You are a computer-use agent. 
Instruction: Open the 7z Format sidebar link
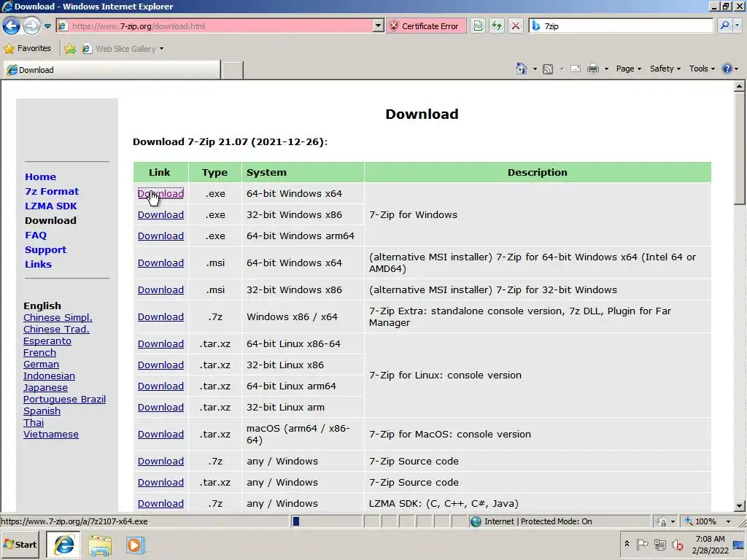click(x=52, y=192)
